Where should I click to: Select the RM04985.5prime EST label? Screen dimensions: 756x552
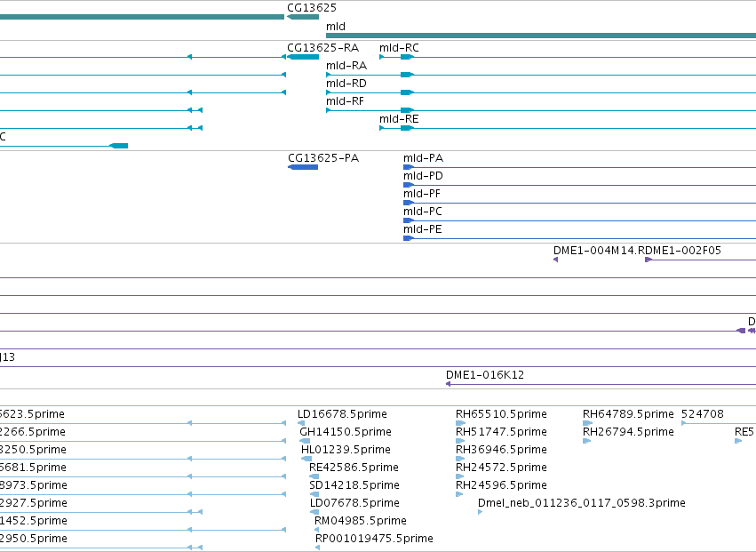360,521
